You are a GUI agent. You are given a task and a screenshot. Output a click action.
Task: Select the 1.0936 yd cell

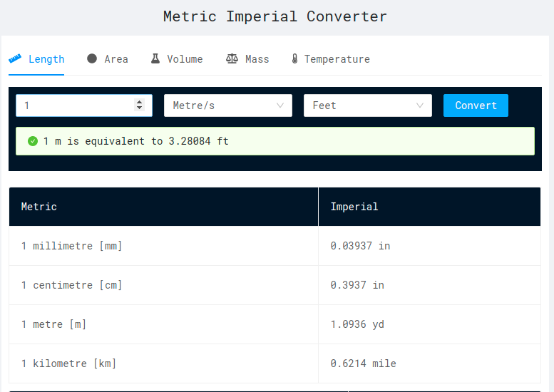tap(430, 324)
